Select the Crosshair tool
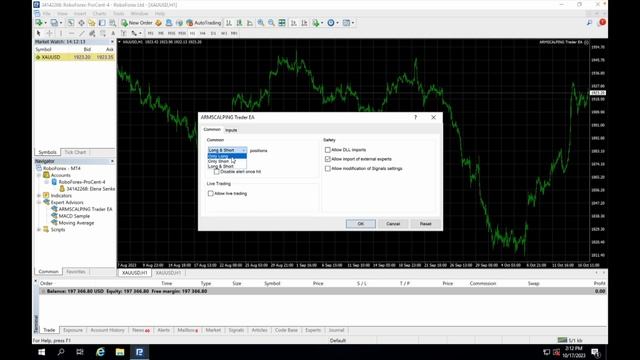 coord(49,33)
